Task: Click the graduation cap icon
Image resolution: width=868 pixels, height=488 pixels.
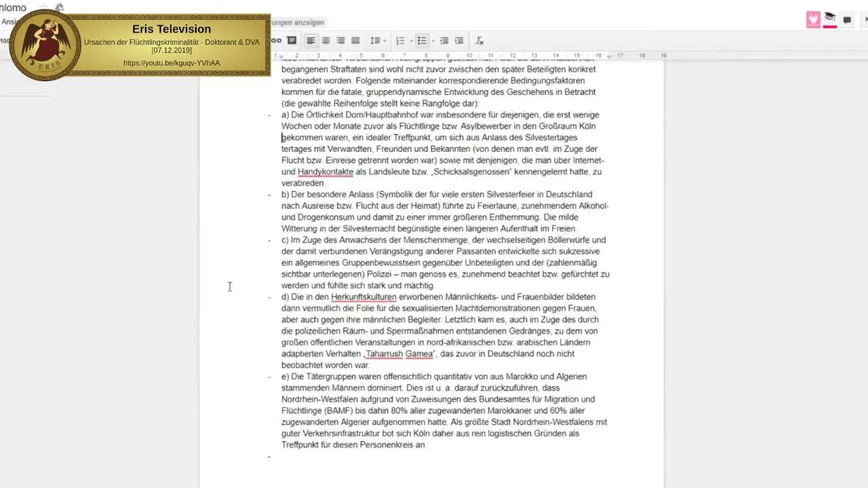Action: [830, 18]
